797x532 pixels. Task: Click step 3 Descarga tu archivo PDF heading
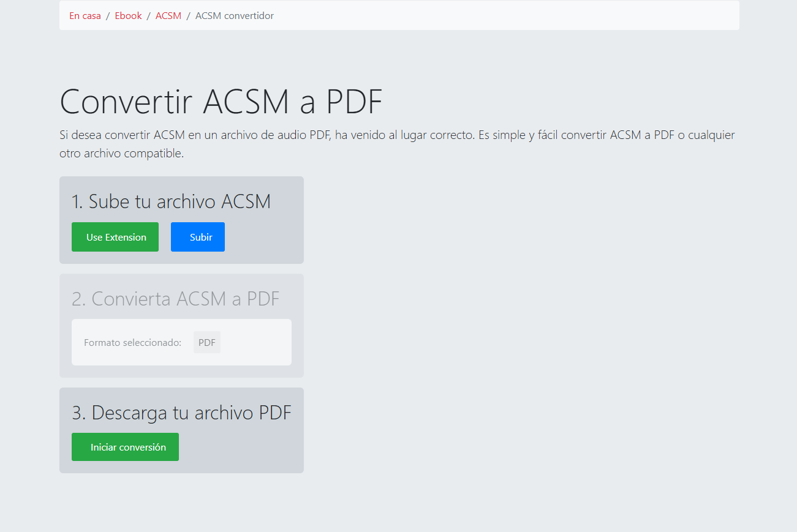coord(181,413)
